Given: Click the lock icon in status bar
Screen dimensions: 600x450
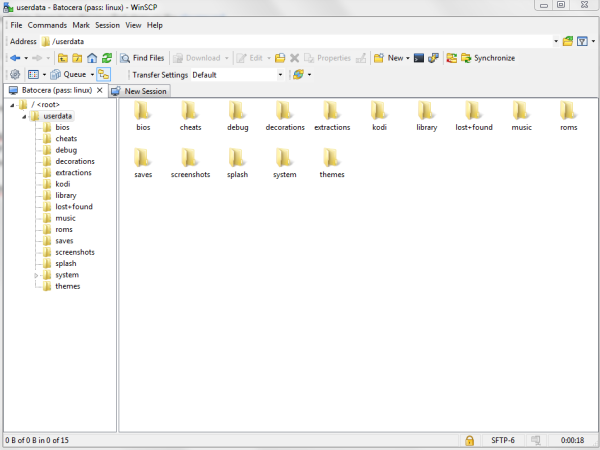Looking at the screenshot, I should pos(470,440).
